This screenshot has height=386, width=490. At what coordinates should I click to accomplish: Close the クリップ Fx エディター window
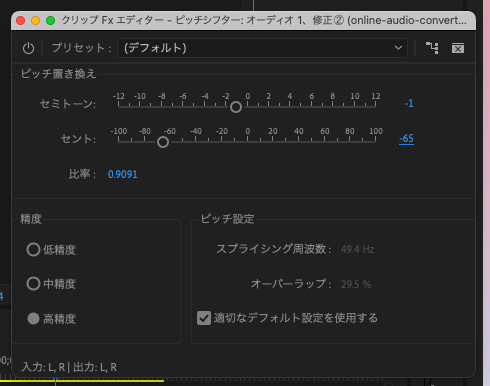[20, 21]
